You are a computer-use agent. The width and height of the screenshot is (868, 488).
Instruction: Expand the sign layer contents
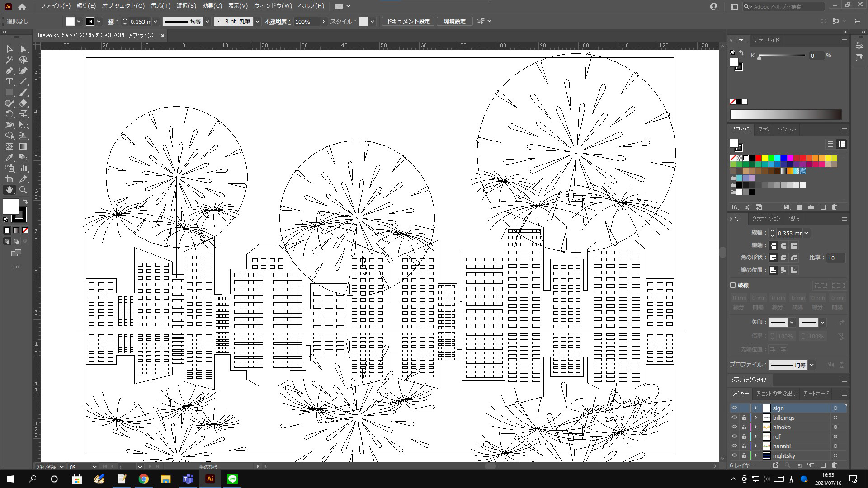click(755, 408)
